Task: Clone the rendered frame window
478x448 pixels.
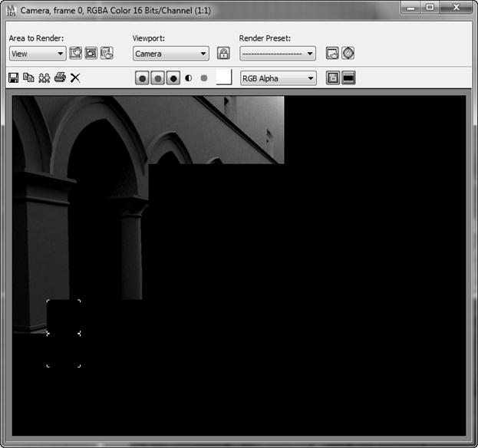Action: point(44,78)
